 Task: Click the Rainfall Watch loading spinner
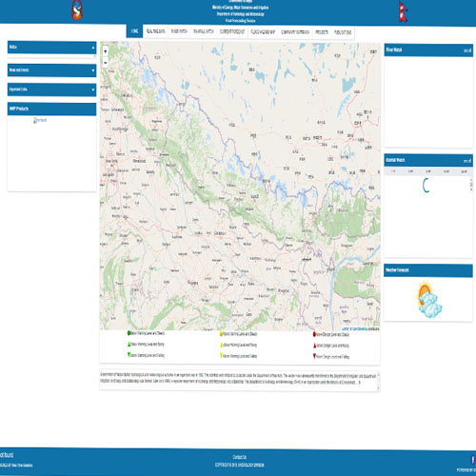coord(426,185)
